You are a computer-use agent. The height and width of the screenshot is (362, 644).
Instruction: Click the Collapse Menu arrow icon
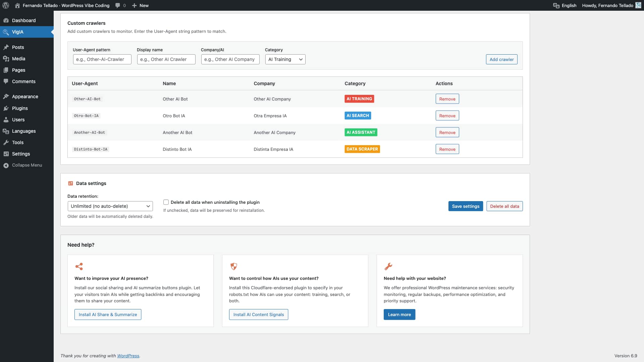point(6,165)
